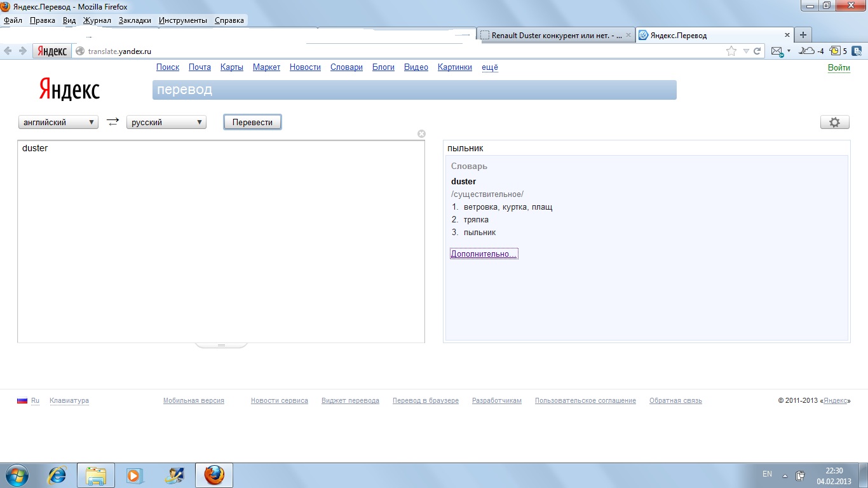Click the power plug tray icon
This screenshot has height=488, width=868.
(x=801, y=475)
